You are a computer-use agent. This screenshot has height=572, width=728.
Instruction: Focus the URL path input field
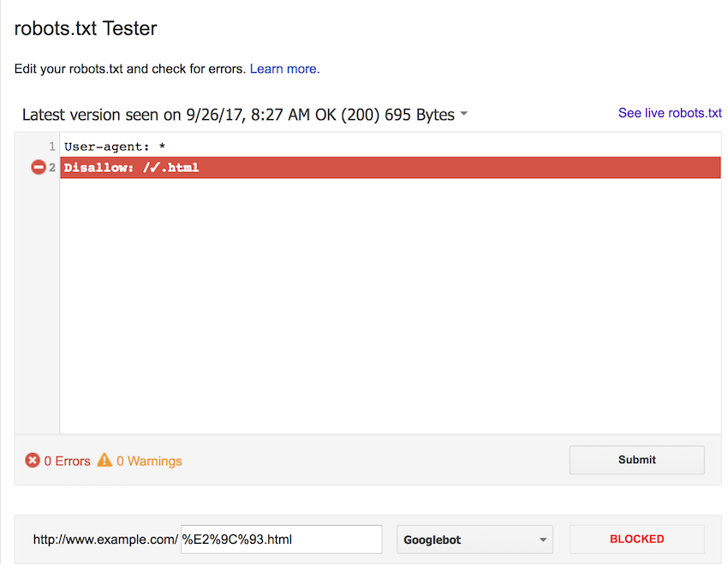281,539
